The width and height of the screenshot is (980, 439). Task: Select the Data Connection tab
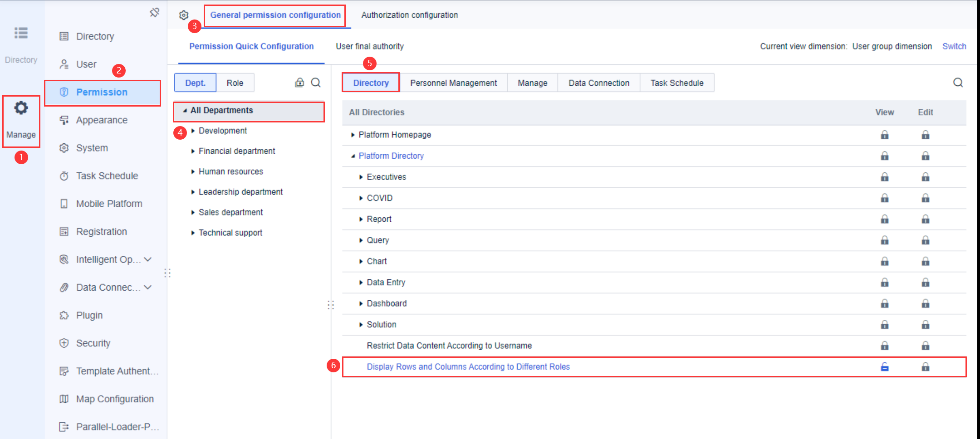point(599,83)
